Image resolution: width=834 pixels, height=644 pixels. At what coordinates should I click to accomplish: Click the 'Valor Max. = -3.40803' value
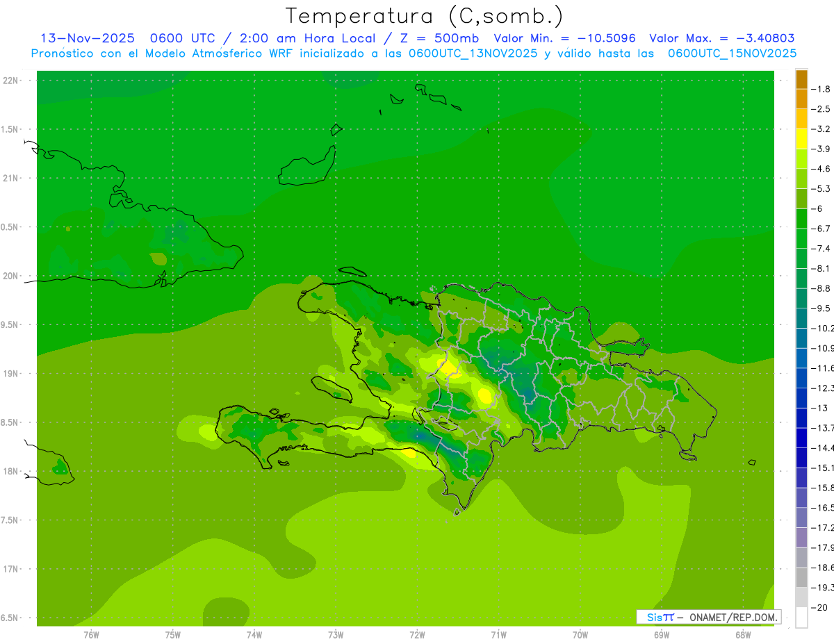click(721, 38)
